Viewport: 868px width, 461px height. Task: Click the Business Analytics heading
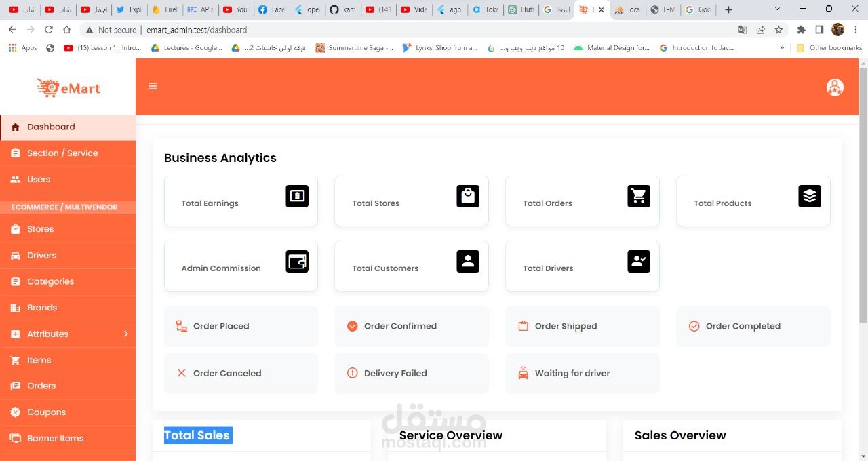tap(220, 158)
